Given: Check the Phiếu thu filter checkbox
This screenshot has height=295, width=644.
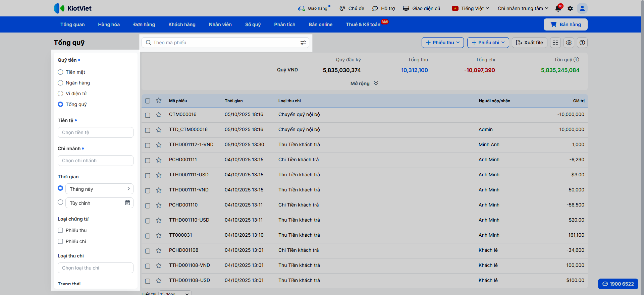Looking at the screenshot, I should tap(60, 230).
